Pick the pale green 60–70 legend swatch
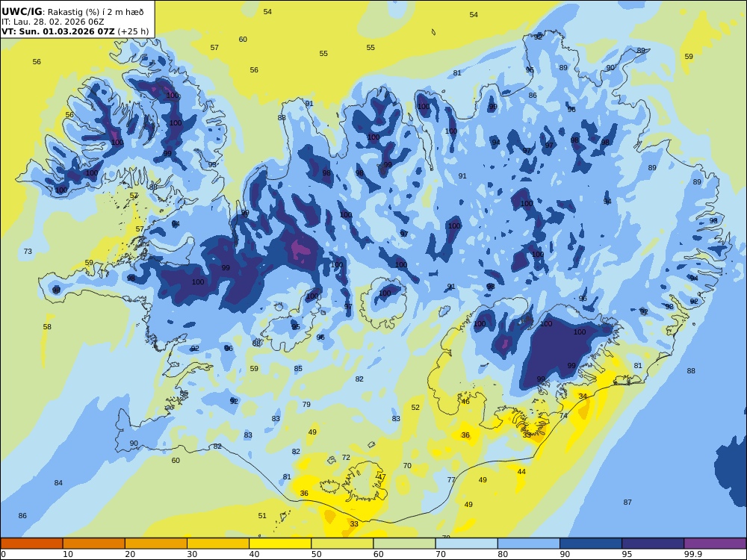This screenshot has height=560, width=747. point(404,544)
